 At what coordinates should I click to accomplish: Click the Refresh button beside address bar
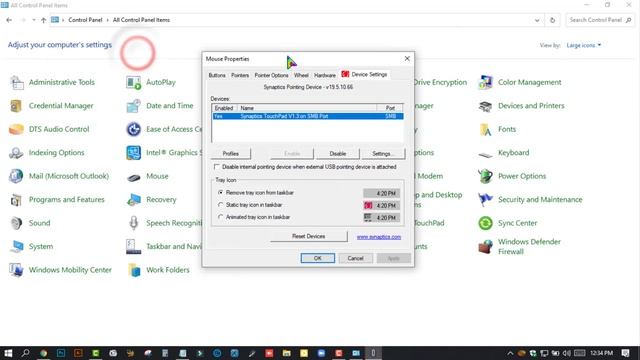553,20
